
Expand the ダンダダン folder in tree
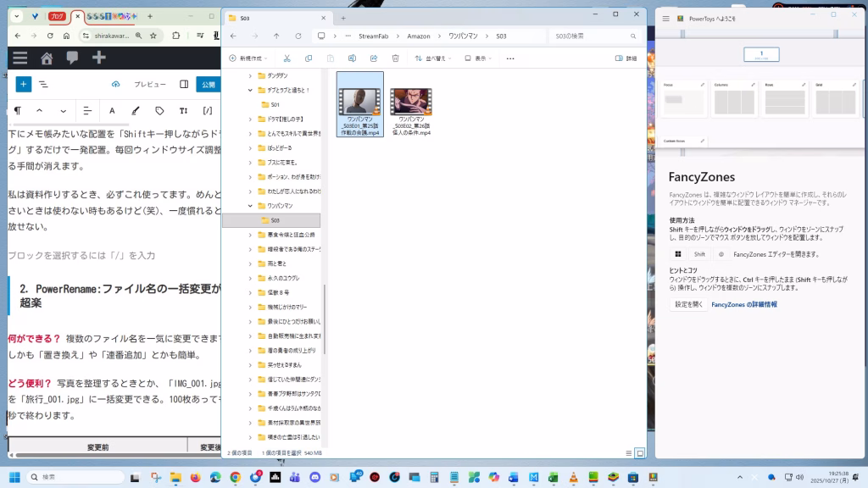click(250, 75)
